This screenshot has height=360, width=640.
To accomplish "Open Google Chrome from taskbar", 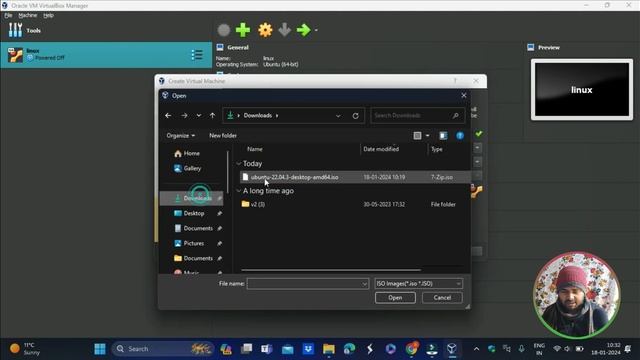I will [411, 349].
